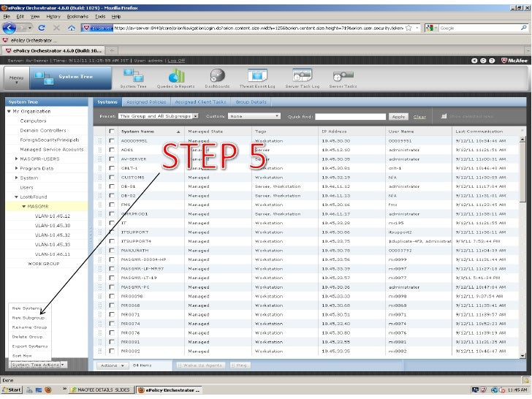
Task: Check the box for AV-SERVER row
Action: (111, 159)
